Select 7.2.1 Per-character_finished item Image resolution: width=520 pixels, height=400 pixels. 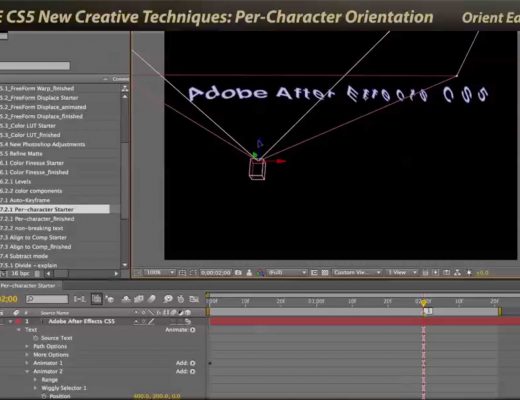coord(37,219)
